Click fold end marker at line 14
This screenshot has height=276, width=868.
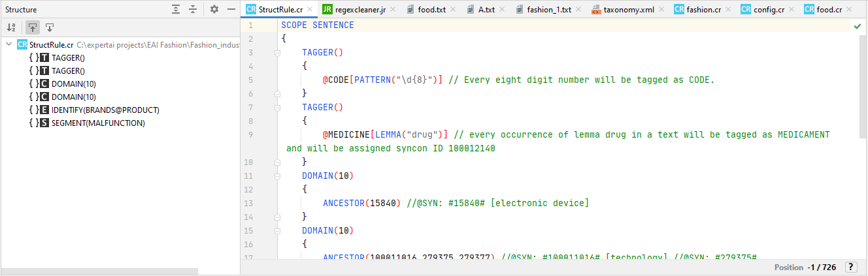[277, 217]
